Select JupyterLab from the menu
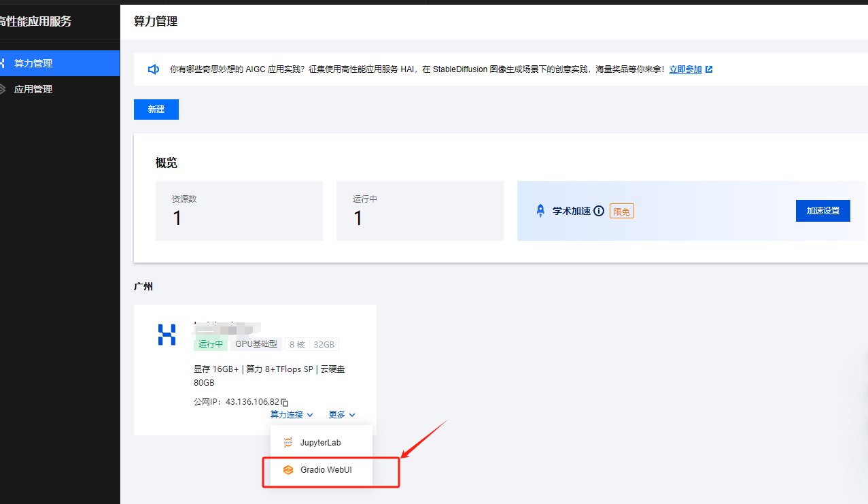Viewport: 868px width, 504px height. [x=322, y=443]
